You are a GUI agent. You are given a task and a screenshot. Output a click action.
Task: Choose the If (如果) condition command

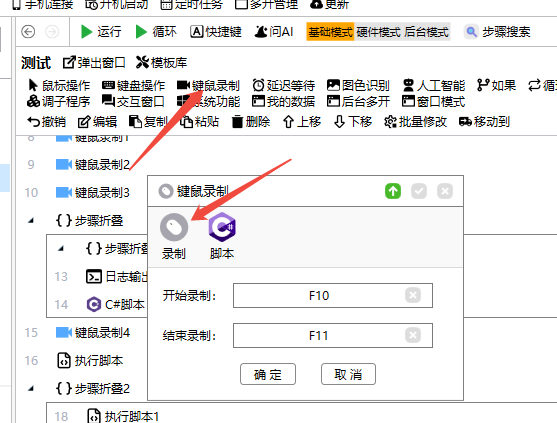pyautogui.click(x=496, y=85)
